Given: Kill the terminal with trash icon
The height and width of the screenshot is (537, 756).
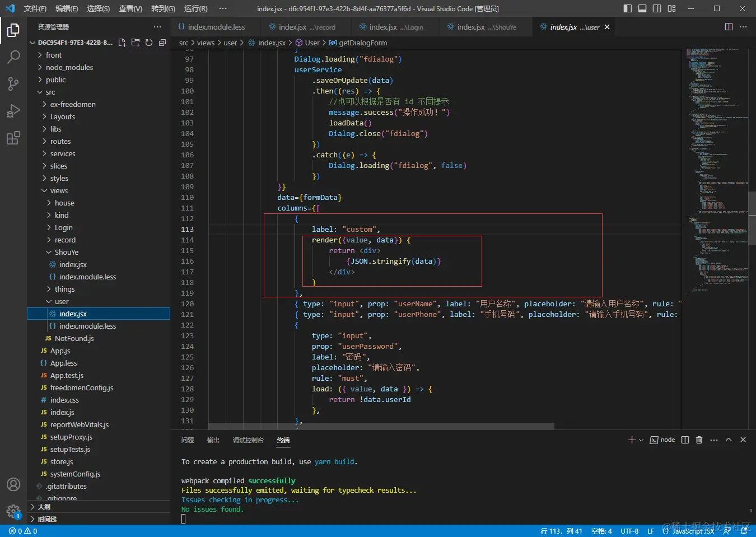Looking at the screenshot, I should 699,440.
